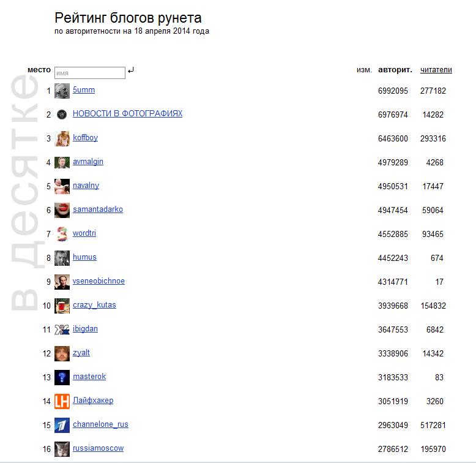Open the Channel One logo icon
476x463 pixels.
62,425
